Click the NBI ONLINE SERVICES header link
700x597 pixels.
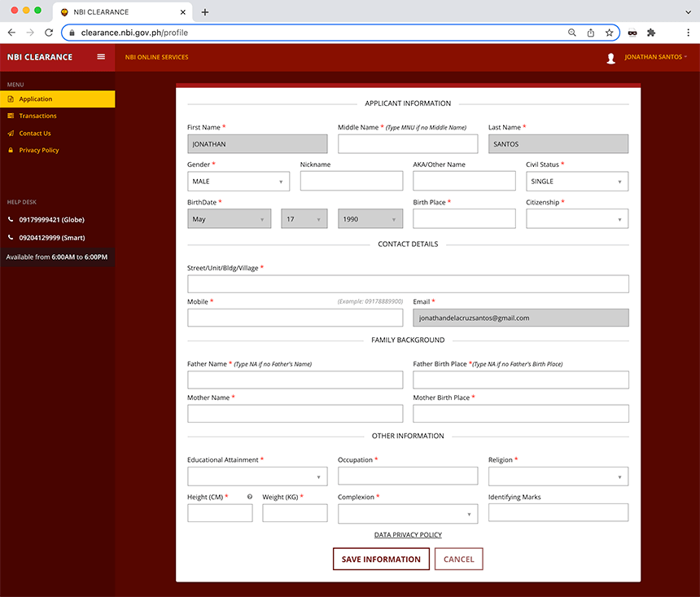157,57
